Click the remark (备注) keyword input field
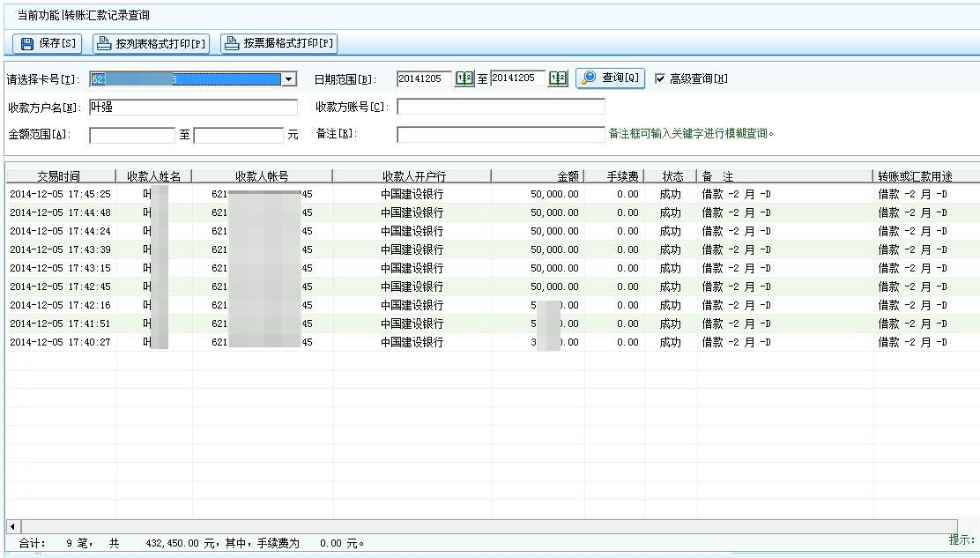Screen dimensions: 980x558 click(501, 135)
